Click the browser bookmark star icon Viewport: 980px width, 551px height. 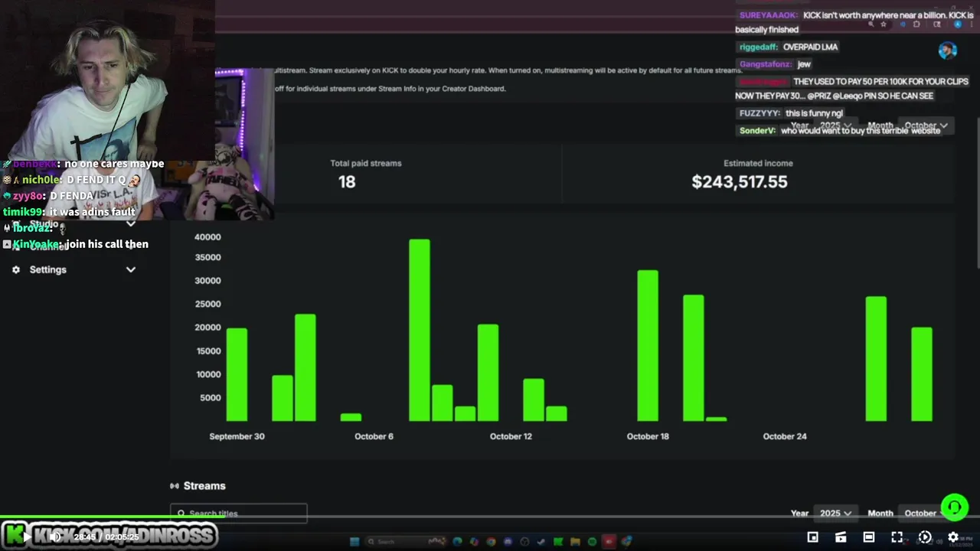(884, 24)
